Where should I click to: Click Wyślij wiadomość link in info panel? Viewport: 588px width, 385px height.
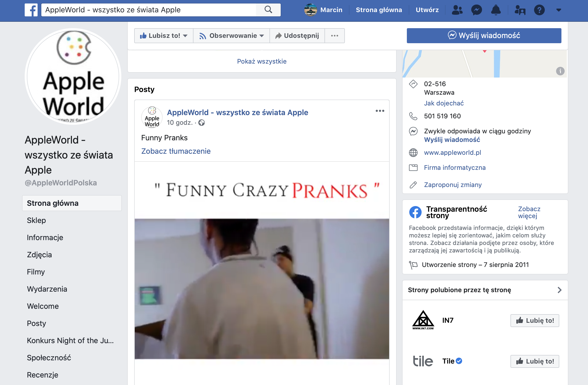pos(452,140)
